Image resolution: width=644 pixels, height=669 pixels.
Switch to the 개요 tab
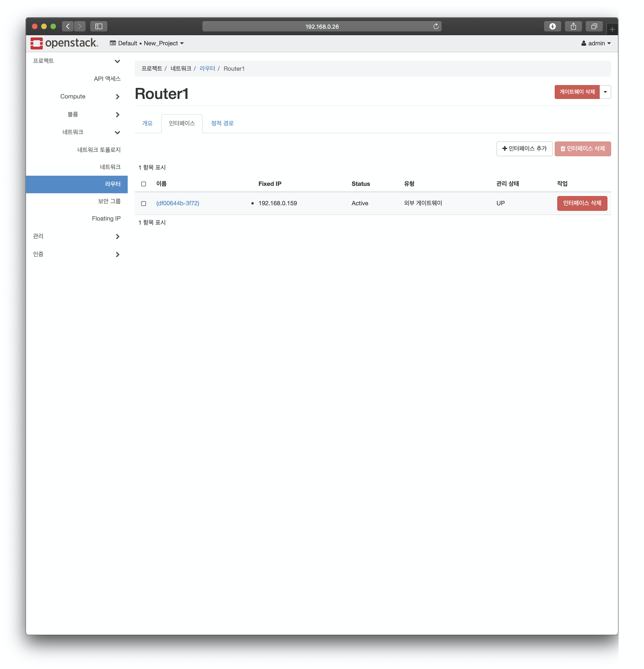tap(147, 123)
